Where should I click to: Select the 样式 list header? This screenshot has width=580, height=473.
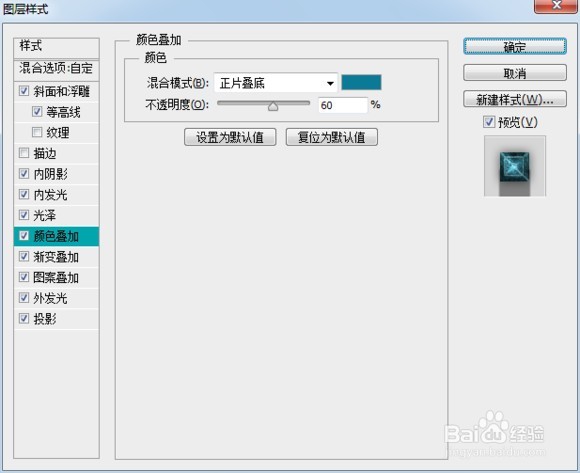(x=56, y=48)
